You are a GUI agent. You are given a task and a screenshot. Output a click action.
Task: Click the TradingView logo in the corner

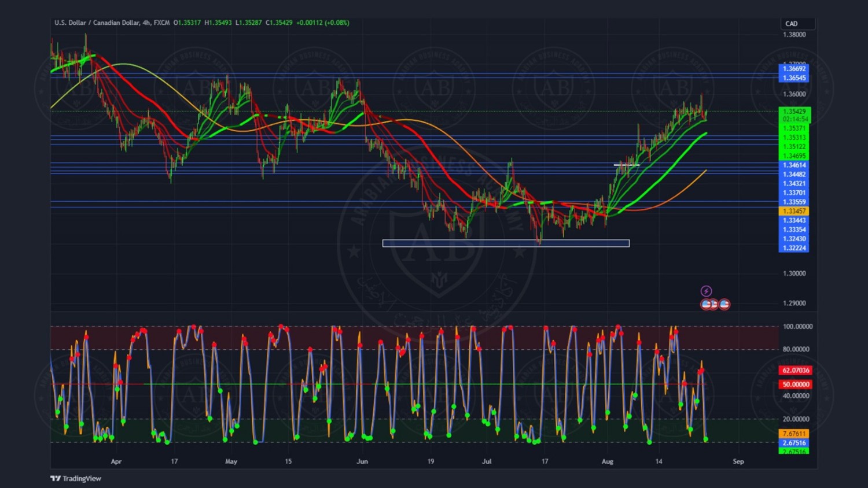click(76, 478)
